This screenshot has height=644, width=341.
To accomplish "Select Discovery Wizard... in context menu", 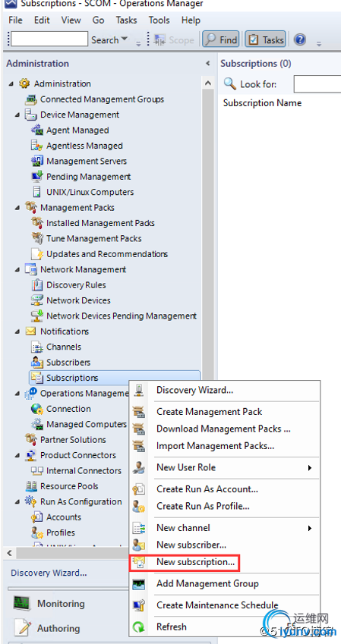I will (x=194, y=390).
